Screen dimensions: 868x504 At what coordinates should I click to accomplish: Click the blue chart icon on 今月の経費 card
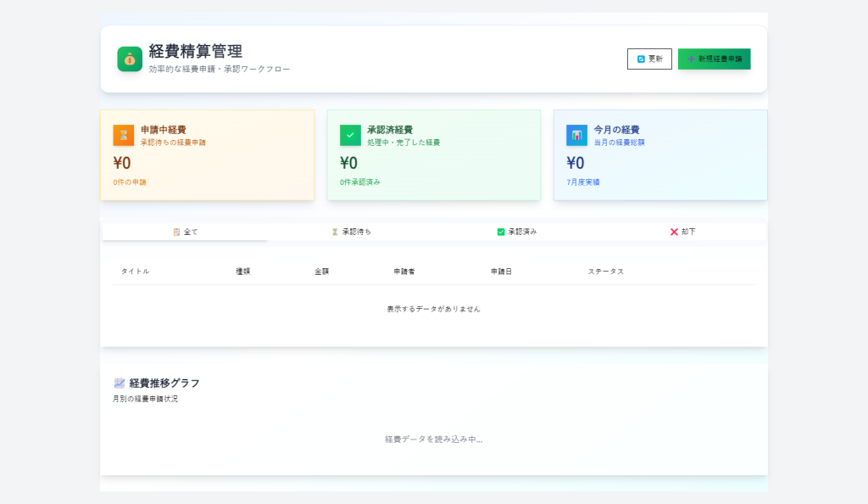point(576,135)
